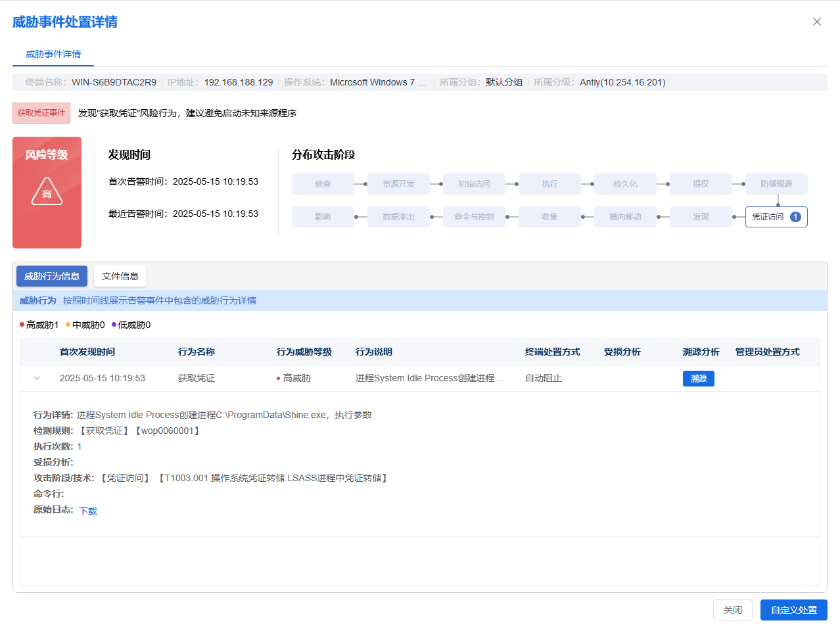This screenshot has width=840, height=633.
Task: Close the threat event detail dialog
Action: [x=816, y=22]
